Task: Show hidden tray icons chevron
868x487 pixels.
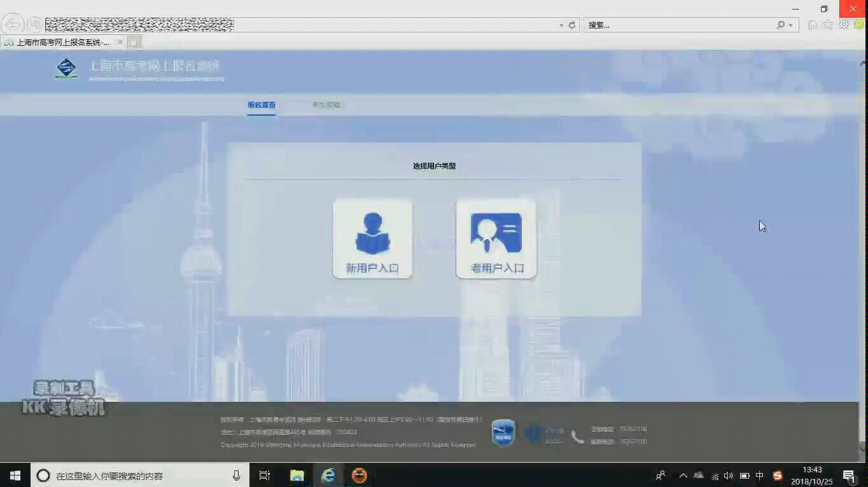Action: pyautogui.click(x=683, y=476)
